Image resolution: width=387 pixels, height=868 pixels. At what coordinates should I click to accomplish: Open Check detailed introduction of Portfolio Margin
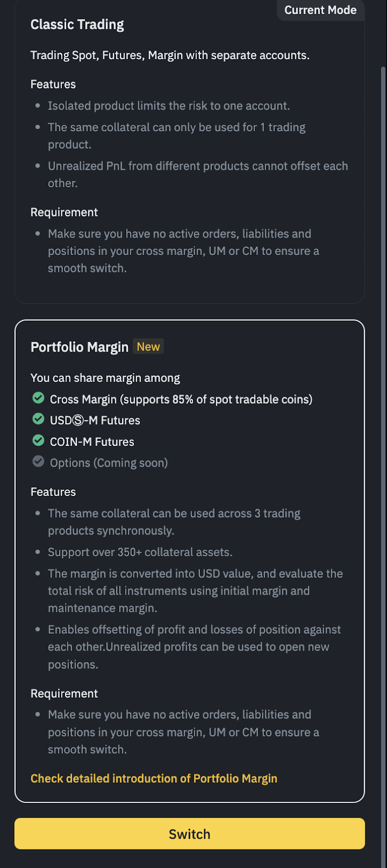(154, 778)
